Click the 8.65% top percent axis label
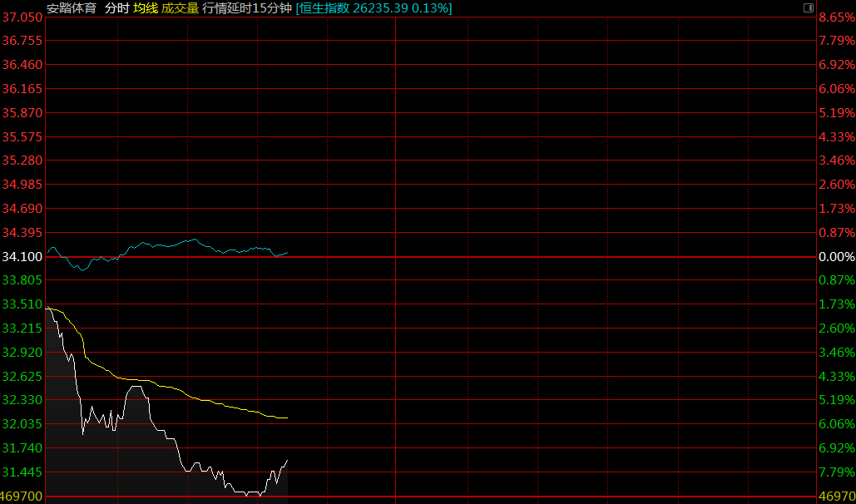856x504 pixels. (x=836, y=17)
